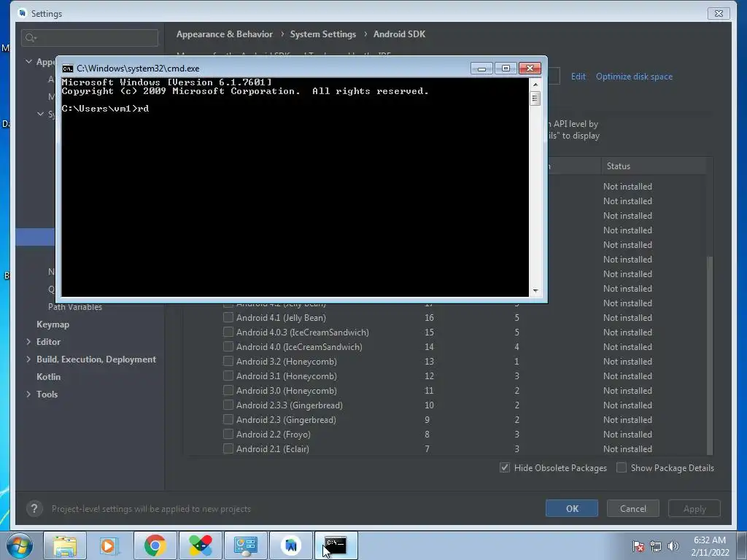This screenshot has height=560, width=747.
Task: Select Path Variables in settings tree
Action: 75,307
